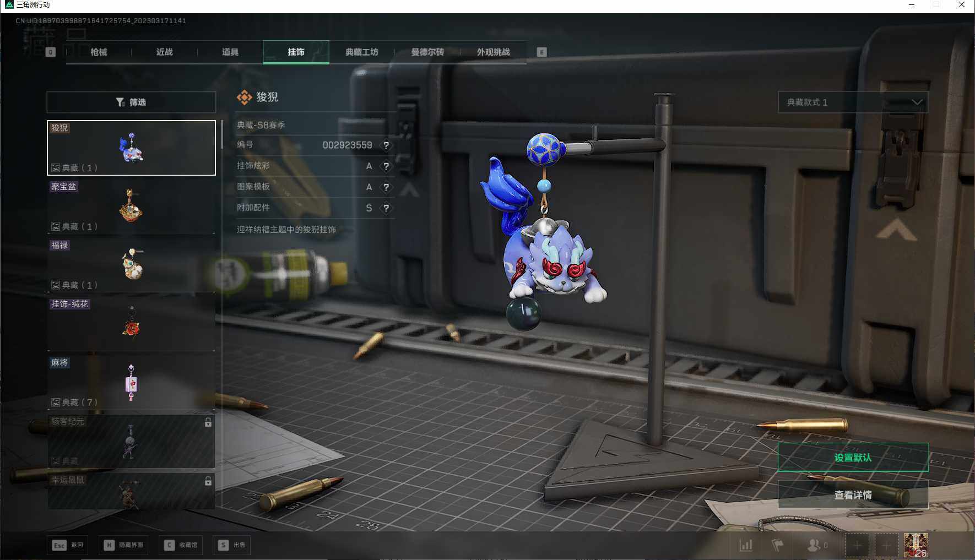Click the locked 骇客纪元 charm
Screen dimensions: 975x560
131,442
